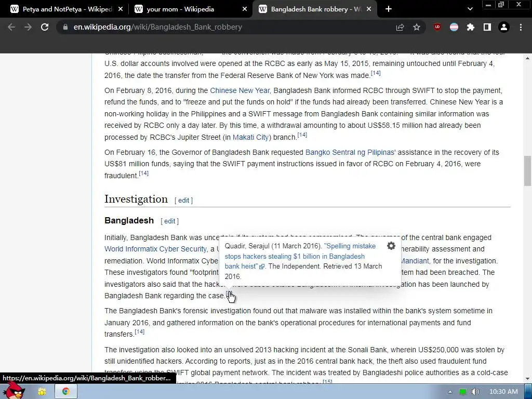
Task: Reload the Wikipedia page
Action: tap(45, 27)
